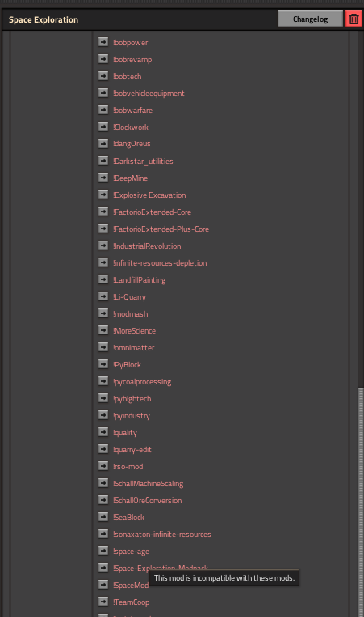Open the arrow button beside !DeepMine
This screenshot has width=364, height=617.
[103, 178]
